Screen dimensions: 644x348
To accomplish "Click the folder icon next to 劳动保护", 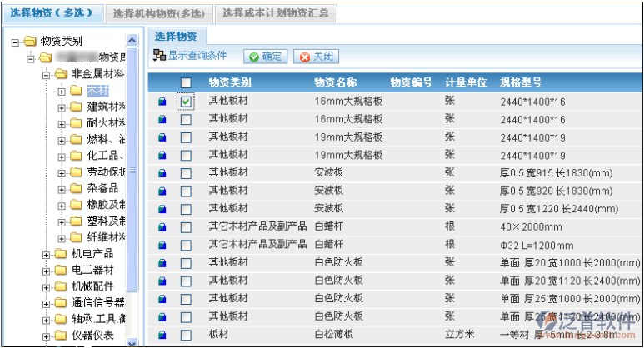I will [76, 172].
